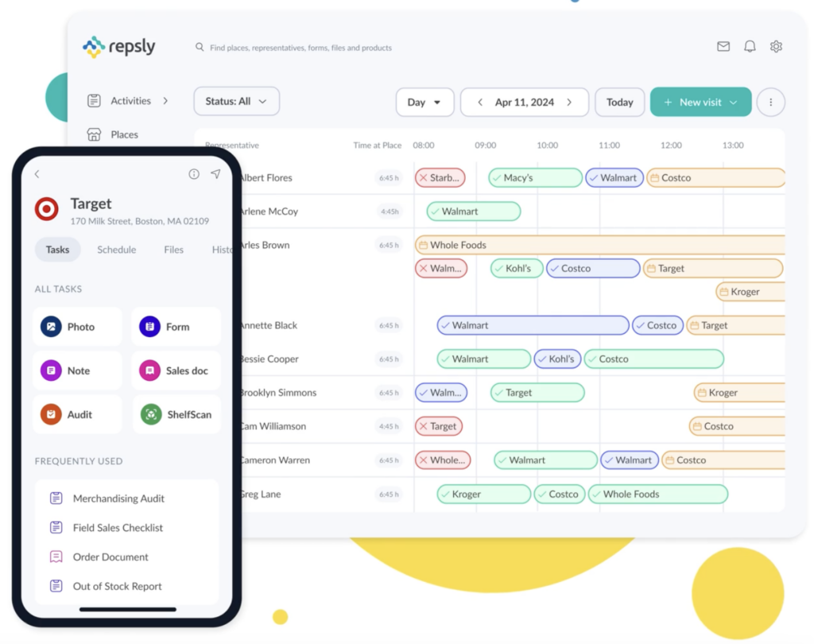Tap the ShelfScan task icon
Image resolution: width=814 pixels, height=644 pixels.
(151, 414)
